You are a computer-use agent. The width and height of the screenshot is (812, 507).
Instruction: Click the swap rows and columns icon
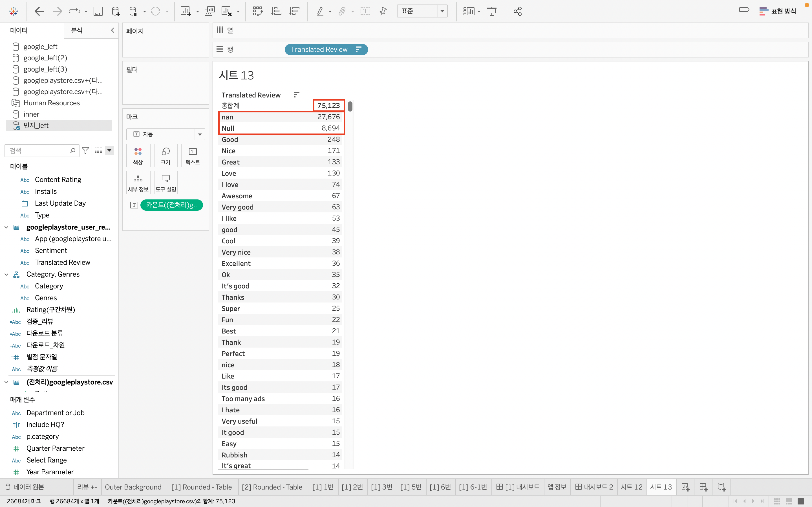(258, 11)
